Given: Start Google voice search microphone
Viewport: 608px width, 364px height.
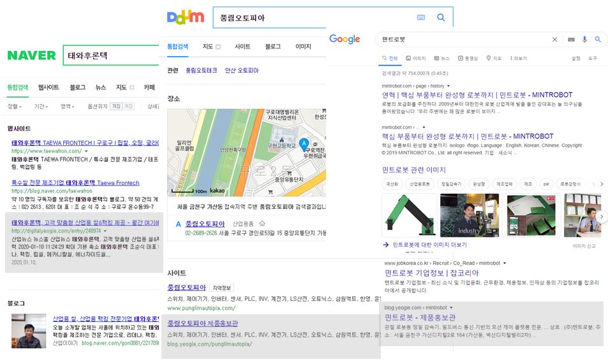Looking at the screenshot, I should tap(584, 40).
